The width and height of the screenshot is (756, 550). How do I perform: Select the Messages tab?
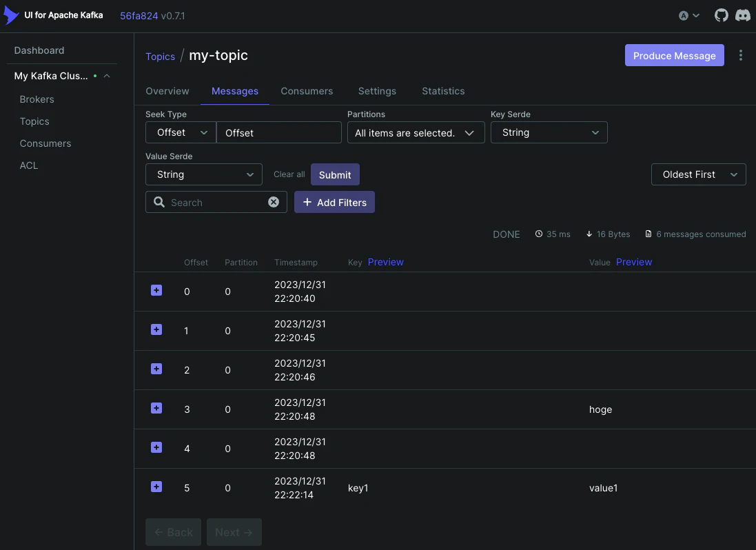(235, 91)
